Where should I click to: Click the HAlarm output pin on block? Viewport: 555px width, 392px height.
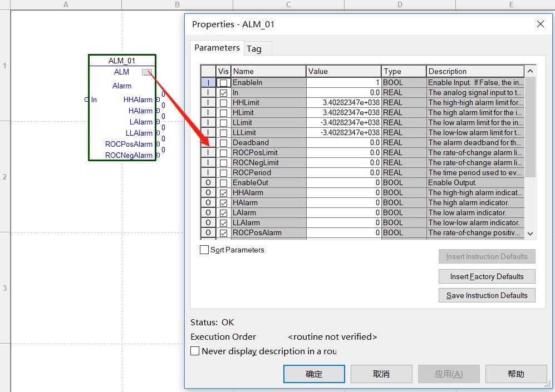[x=158, y=111]
